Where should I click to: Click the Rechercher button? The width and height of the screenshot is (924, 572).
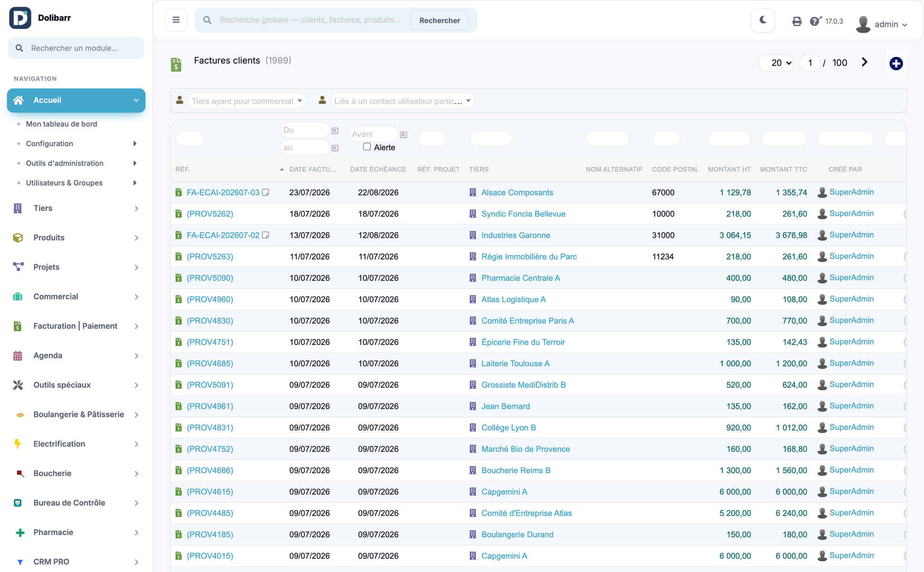(x=439, y=20)
